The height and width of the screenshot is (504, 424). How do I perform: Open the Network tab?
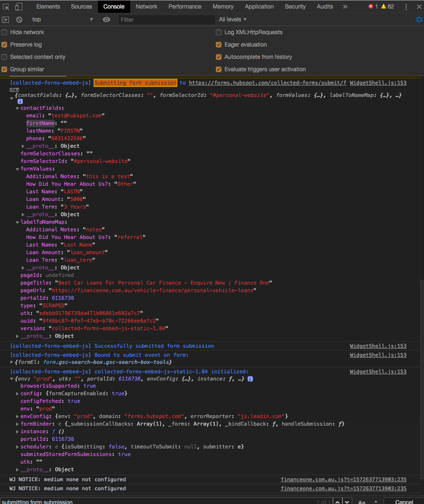pos(146,7)
